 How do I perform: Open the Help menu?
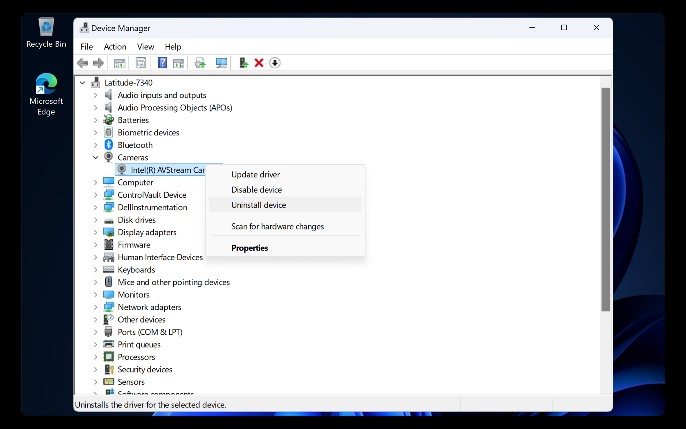pos(173,47)
